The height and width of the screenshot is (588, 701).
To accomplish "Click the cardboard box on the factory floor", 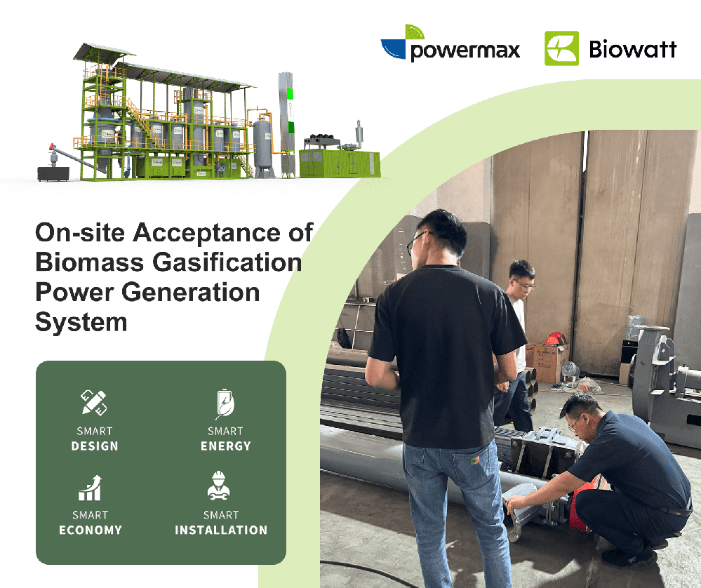I will (547, 361).
